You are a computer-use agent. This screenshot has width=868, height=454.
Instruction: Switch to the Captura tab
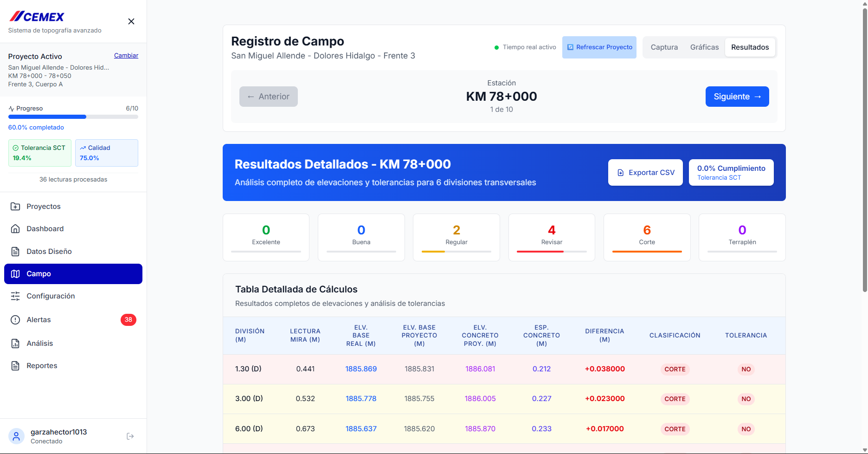click(664, 47)
